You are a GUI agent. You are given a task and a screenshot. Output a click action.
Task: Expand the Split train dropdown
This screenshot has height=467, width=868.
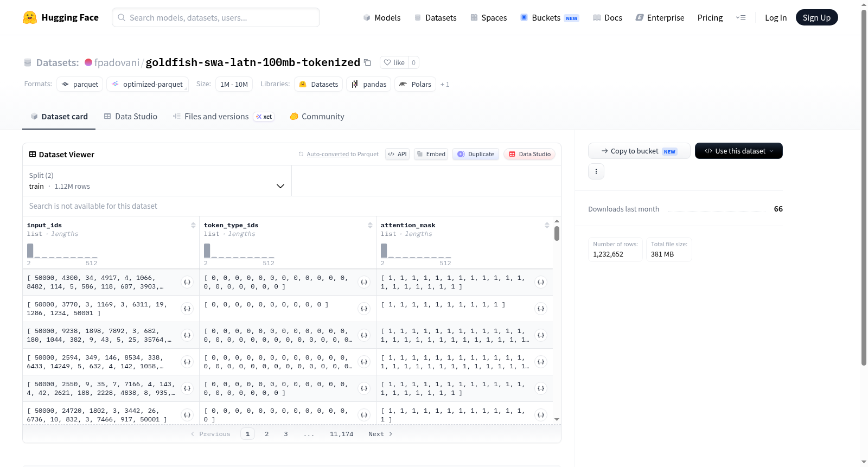pyautogui.click(x=157, y=181)
